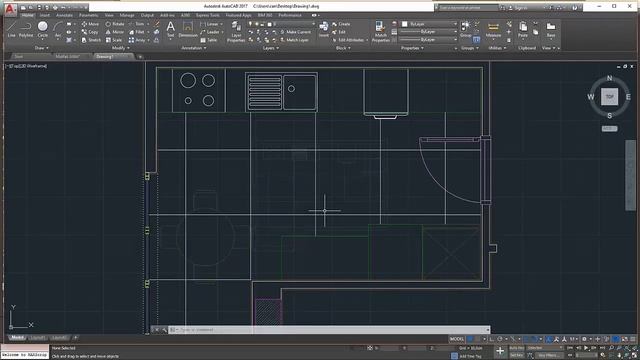
Task: Open Layer Properties manager
Action: pyautogui.click(x=236, y=32)
